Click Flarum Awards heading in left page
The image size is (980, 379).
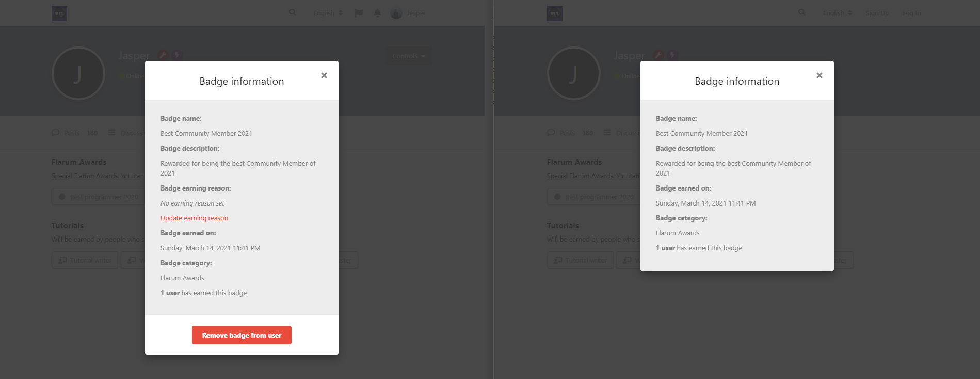tap(79, 162)
